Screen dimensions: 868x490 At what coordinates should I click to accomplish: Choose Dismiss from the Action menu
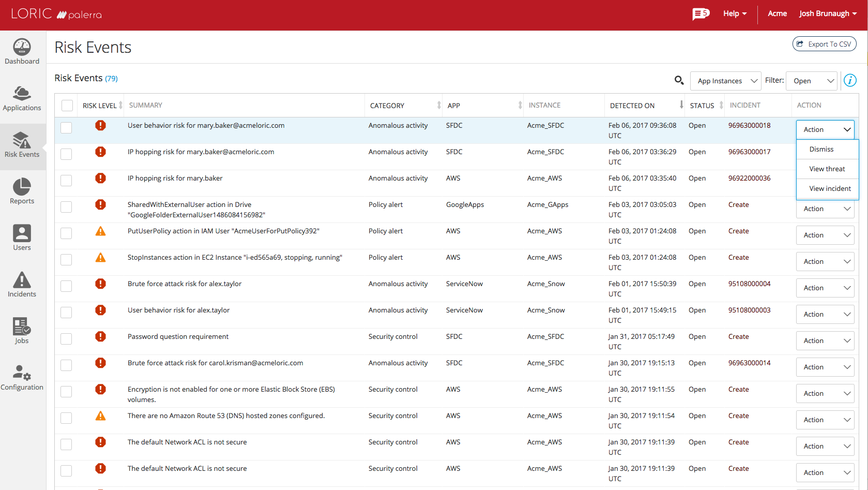827,149
